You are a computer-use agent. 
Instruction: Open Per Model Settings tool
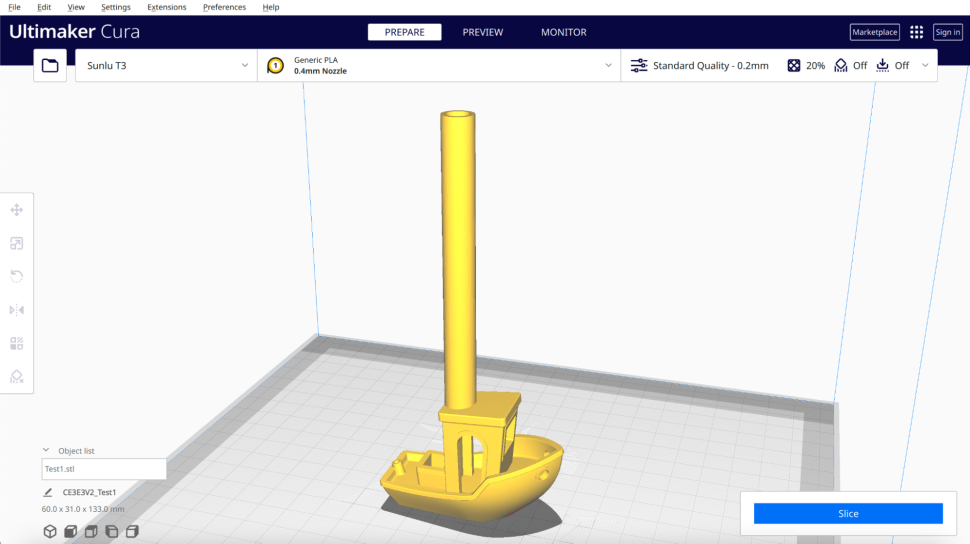tap(17, 343)
